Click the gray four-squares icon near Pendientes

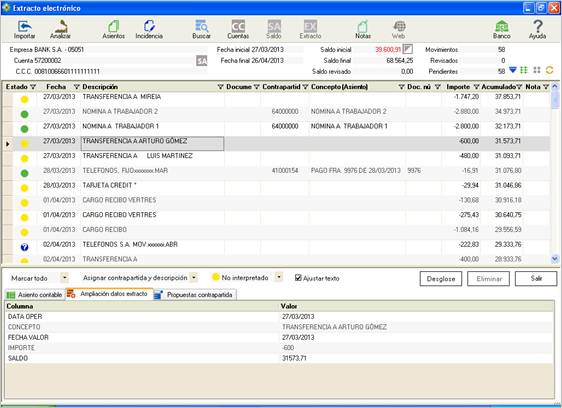[x=537, y=70]
